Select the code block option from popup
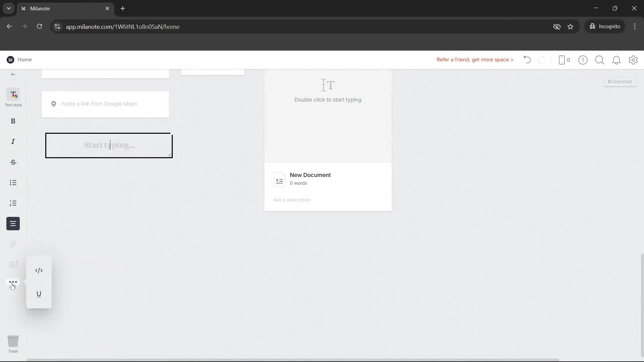This screenshot has width=644, height=362. [x=39, y=270]
